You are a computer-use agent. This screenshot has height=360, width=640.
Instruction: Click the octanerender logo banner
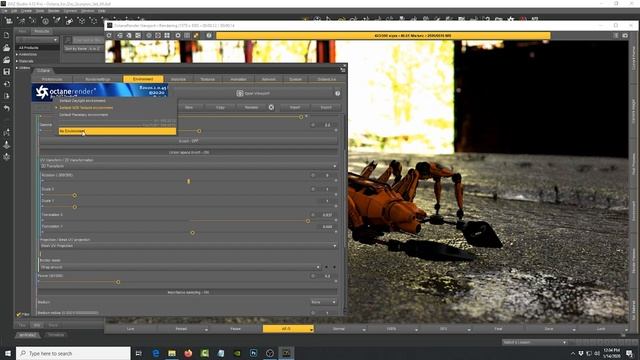pyautogui.click(x=100, y=92)
